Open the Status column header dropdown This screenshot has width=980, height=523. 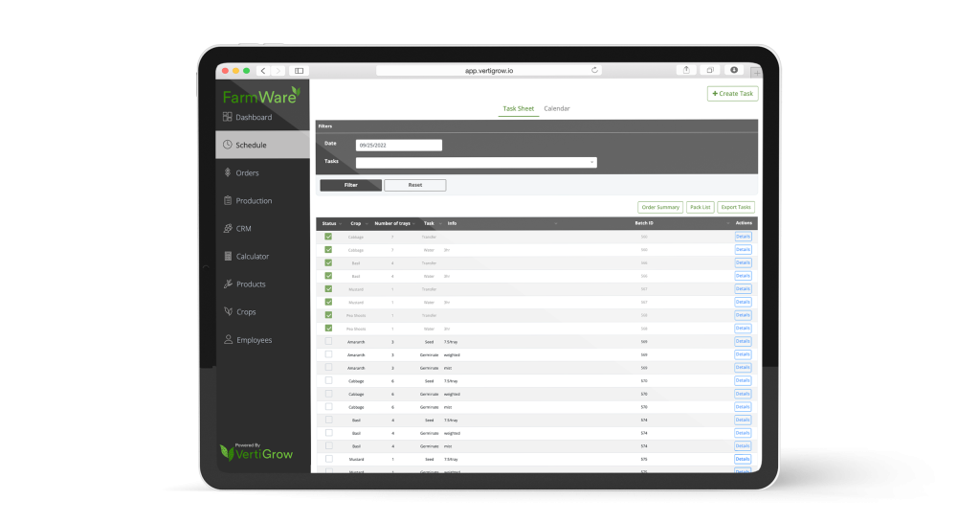coord(340,224)
